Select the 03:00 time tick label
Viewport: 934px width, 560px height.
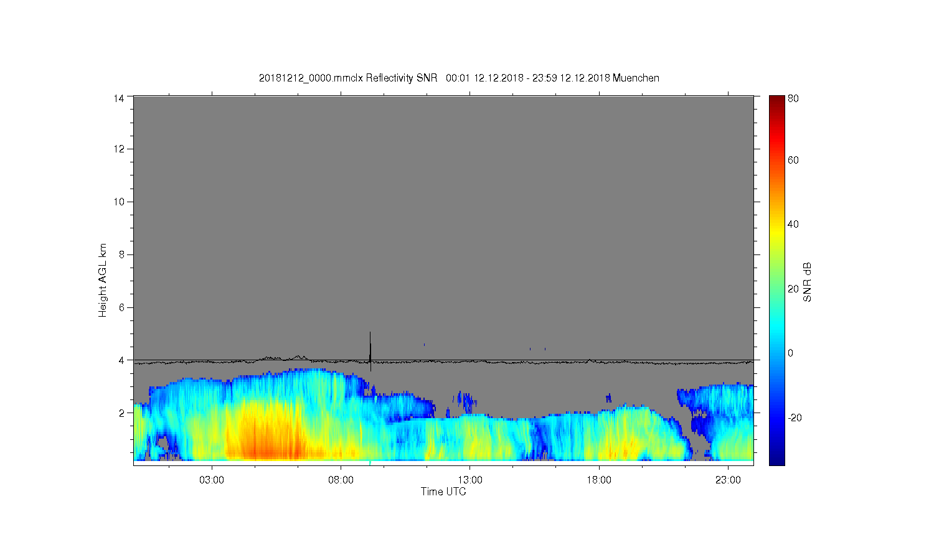click(x=212, y=480)
